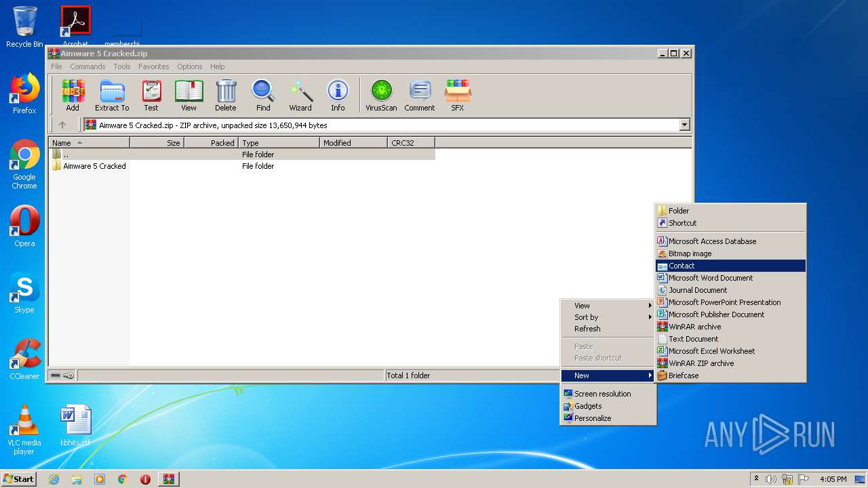
Task: Create a new WinRAR ZIP archive
Action: coord(730,363)
